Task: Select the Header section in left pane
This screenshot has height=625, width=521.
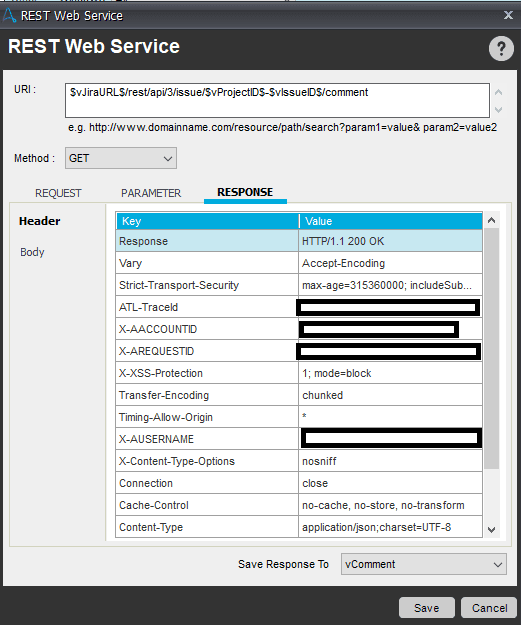Action: (39, 221)
